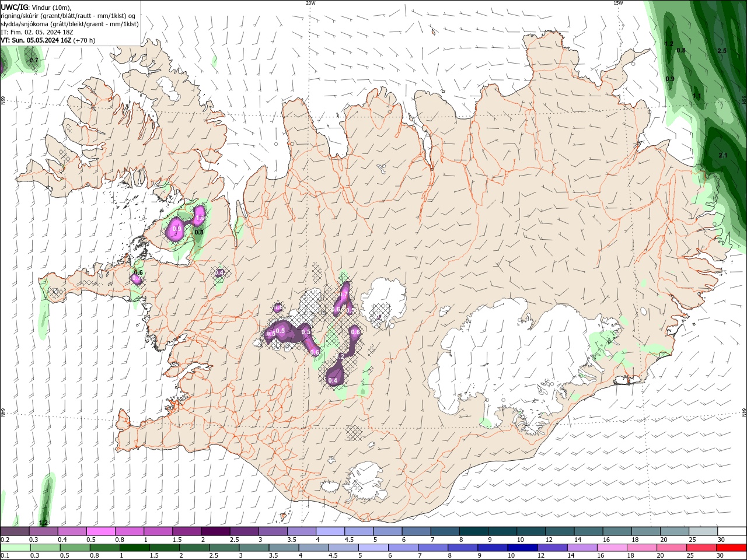Select the violet rain-scale swatch at 12
Image resolution: width=747 pixels, height=560 pixels.
552,548
